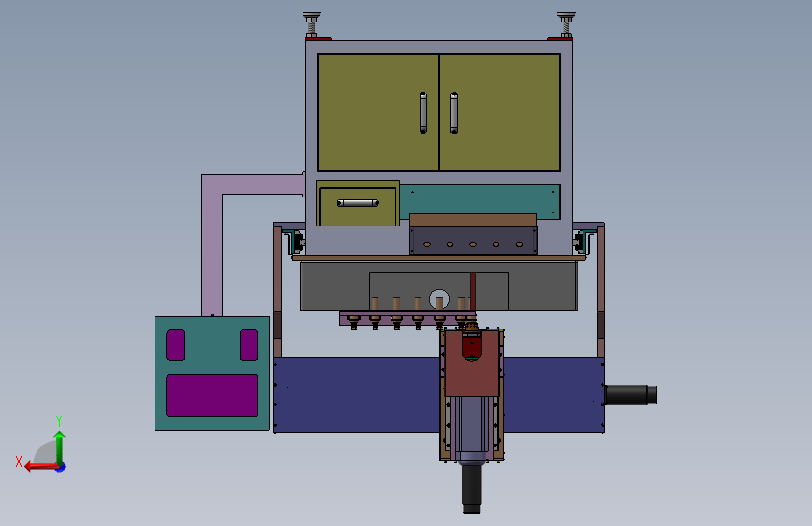
Task: Select the dark box with five holes
Action: pyautogui.click(x=473, y=241)
